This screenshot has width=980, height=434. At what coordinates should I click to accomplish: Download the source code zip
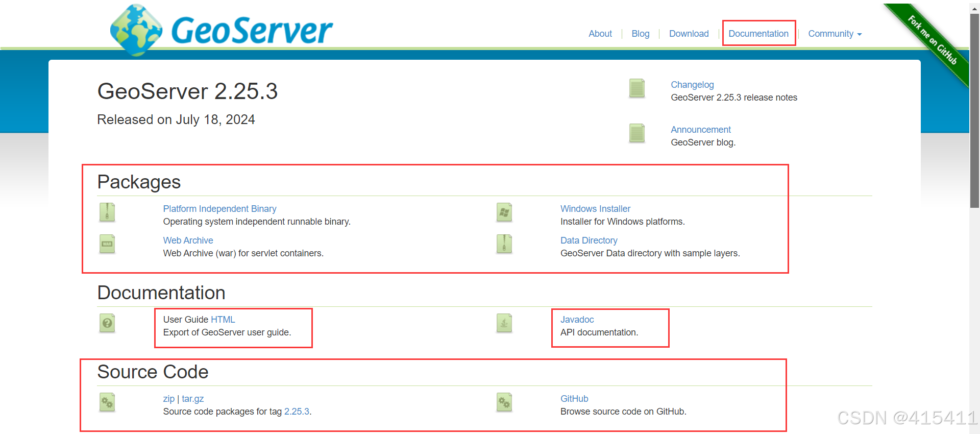168,399
